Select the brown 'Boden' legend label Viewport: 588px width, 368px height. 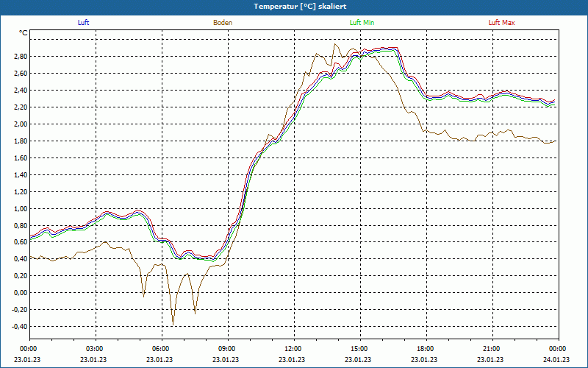tap(223, 23)
